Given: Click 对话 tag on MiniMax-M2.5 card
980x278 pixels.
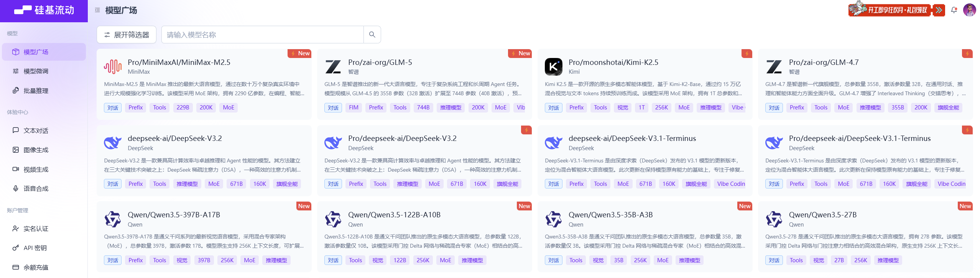Looking at the screenshot, I should [x=113, y=108].
